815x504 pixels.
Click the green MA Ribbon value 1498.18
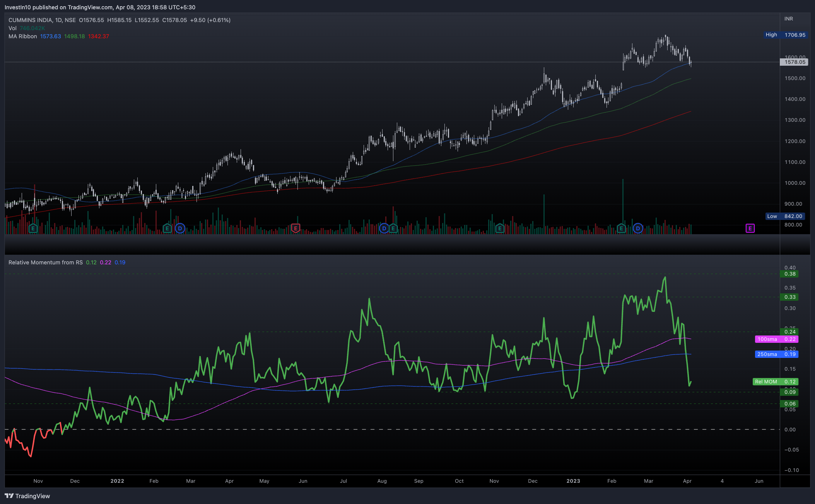74,36
